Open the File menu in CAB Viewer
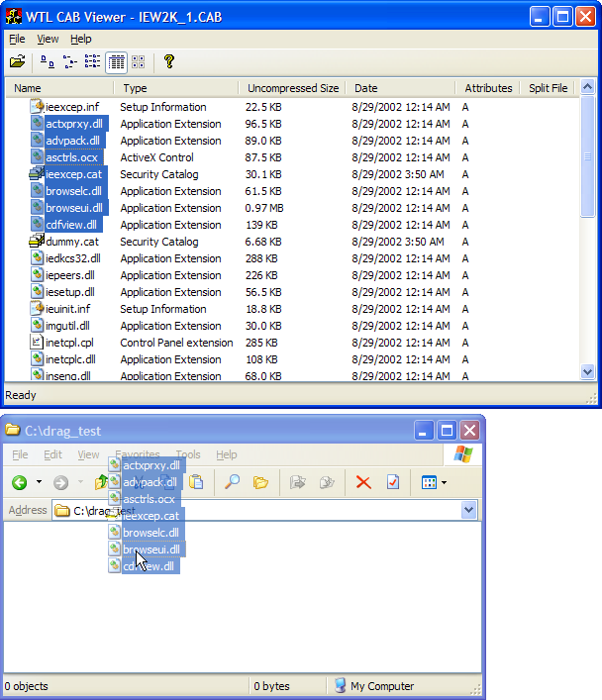Viewport: 602px width, 700px height. tap(17, 40)
